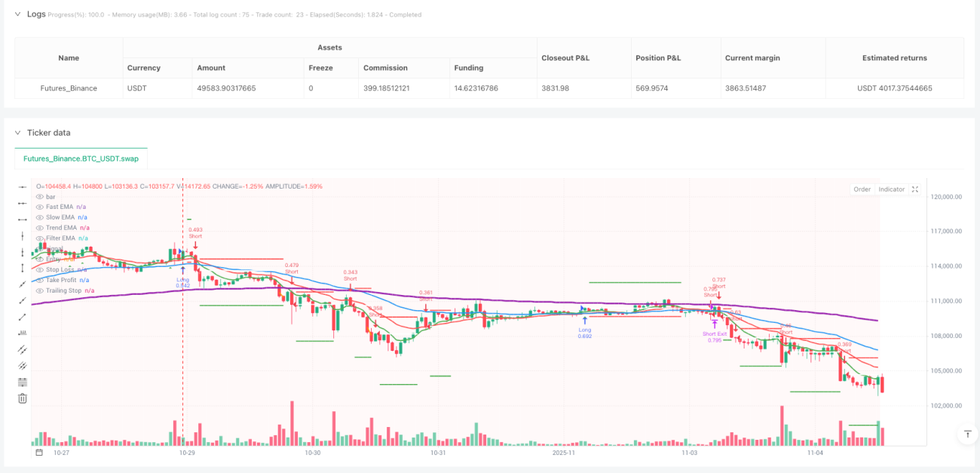This screenshot has width=980, height=473.
Task: Open the calendar date picker
Action: pos(39,453)
